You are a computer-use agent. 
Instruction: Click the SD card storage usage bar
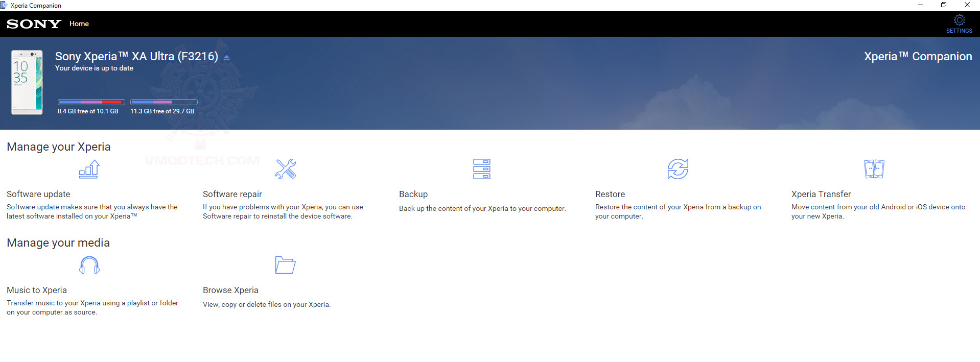point(164,102)
